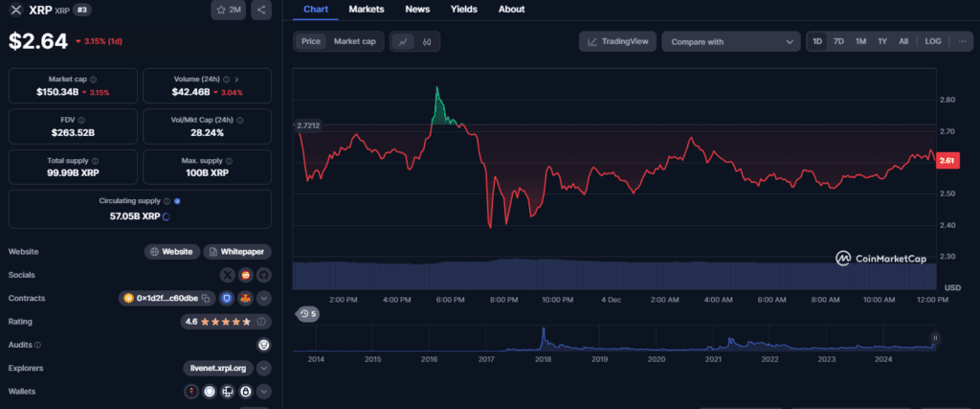This screenshot has height=409, width=980.
Task: Open Total supply info icon
Action: pyautogui.click(x=95, y=161)
